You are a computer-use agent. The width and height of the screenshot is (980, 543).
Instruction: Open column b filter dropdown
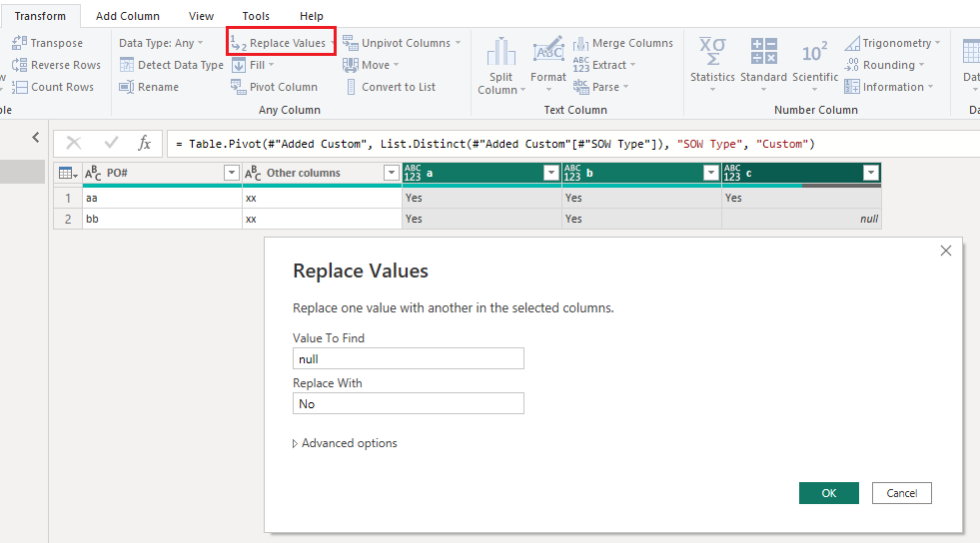pyautogui.click(x=710, y=173)
